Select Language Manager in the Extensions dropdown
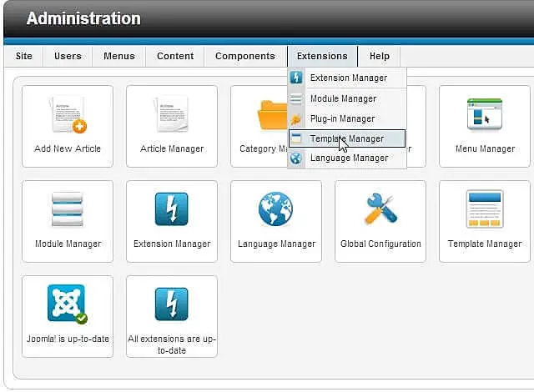534x392 pixels. pyautogui.click(x=349, y=158)
